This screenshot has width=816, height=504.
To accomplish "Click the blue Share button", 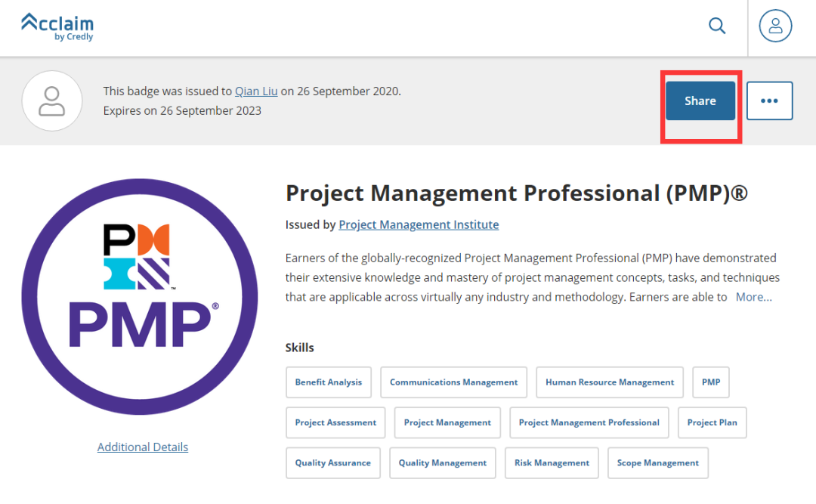I will point(700,100).
